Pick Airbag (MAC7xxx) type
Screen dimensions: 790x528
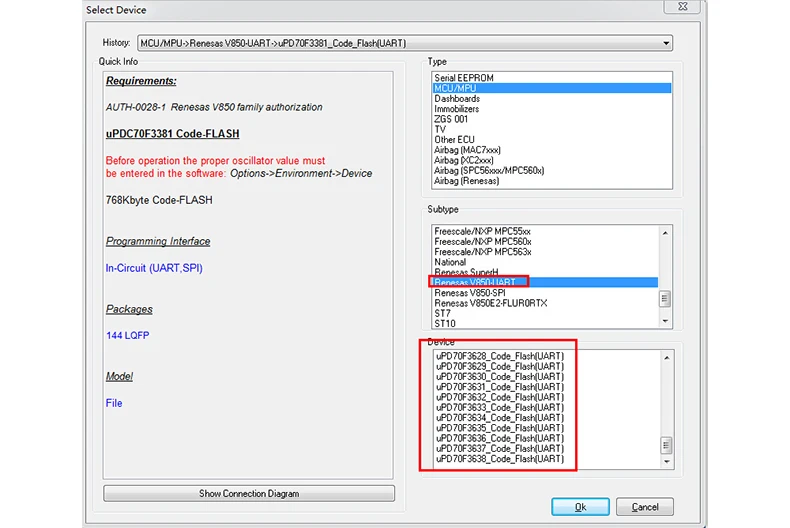click(x=552, y=150)
